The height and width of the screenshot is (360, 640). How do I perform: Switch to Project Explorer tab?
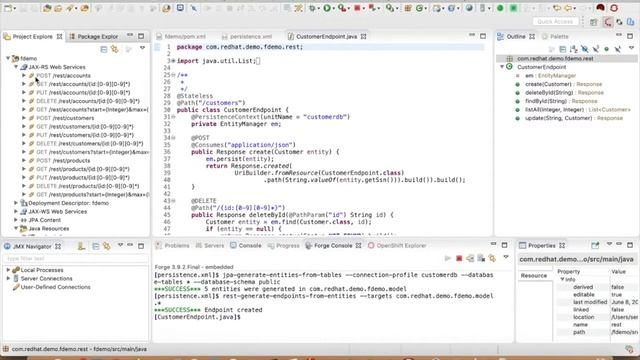(x=33, y=37)
